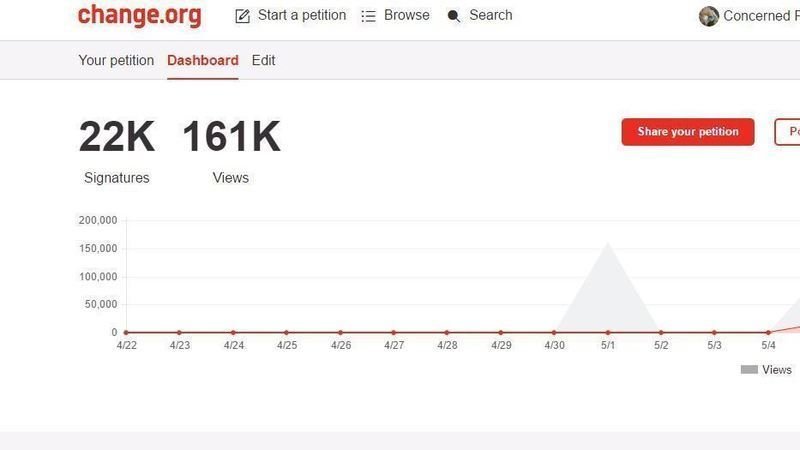
Task: Click the Browse list icon
Action: click(369, 16)
